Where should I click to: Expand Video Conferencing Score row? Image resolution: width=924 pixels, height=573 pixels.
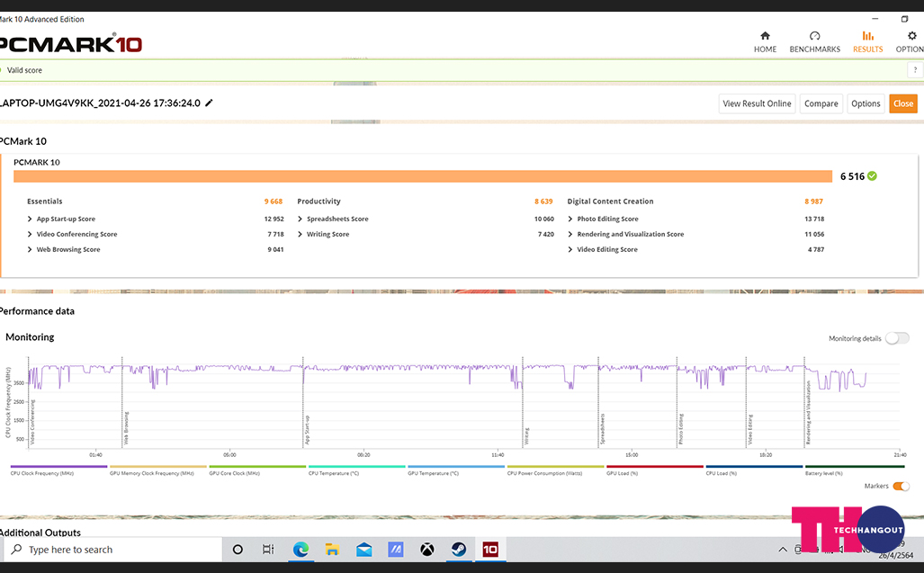coord(30,235)
